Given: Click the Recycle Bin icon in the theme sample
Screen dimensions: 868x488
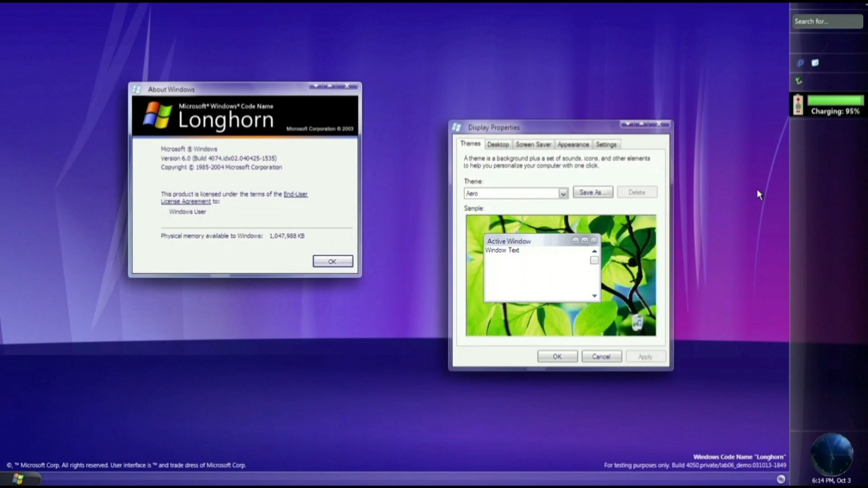Looking at the screenshot, I should coord(637,321).
